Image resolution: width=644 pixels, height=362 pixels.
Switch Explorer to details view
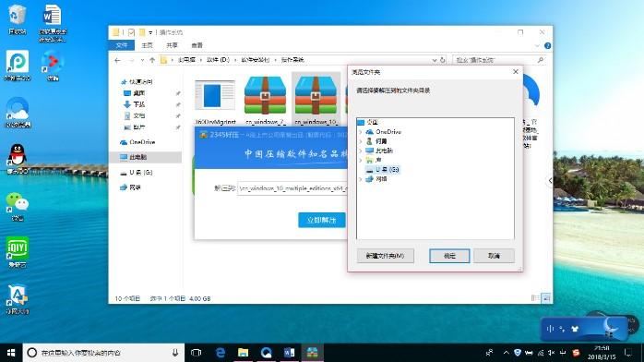coord(535,298)
